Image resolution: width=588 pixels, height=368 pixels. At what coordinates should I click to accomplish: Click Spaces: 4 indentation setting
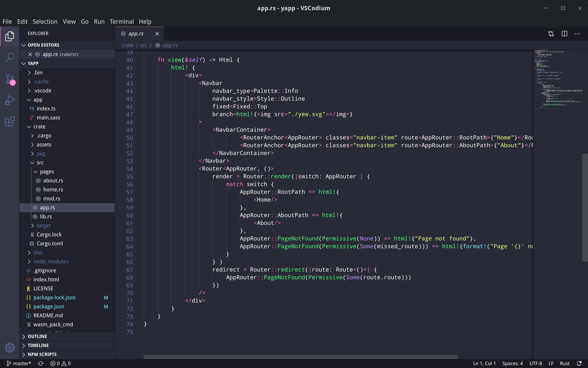(x=512, y=363)
